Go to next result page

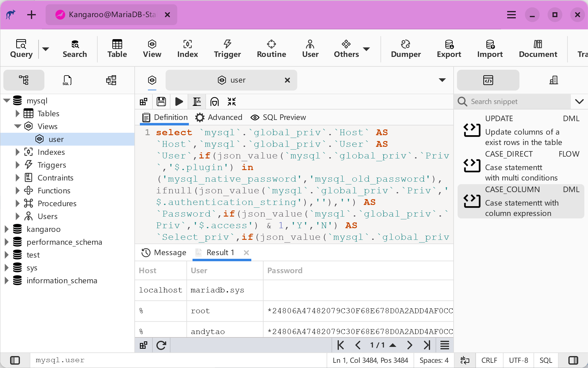410,345
